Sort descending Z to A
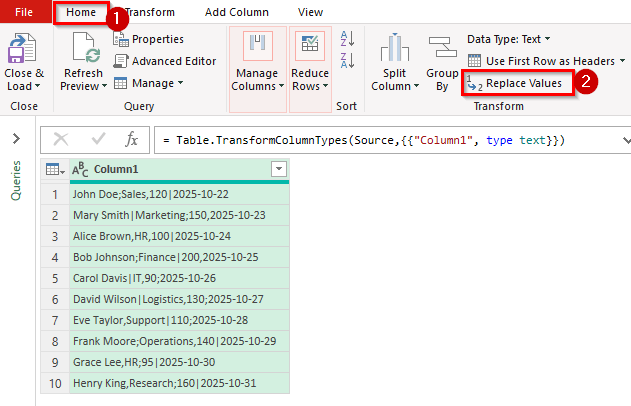The height and width of the screenshot is (406, 631). point(347,60)
